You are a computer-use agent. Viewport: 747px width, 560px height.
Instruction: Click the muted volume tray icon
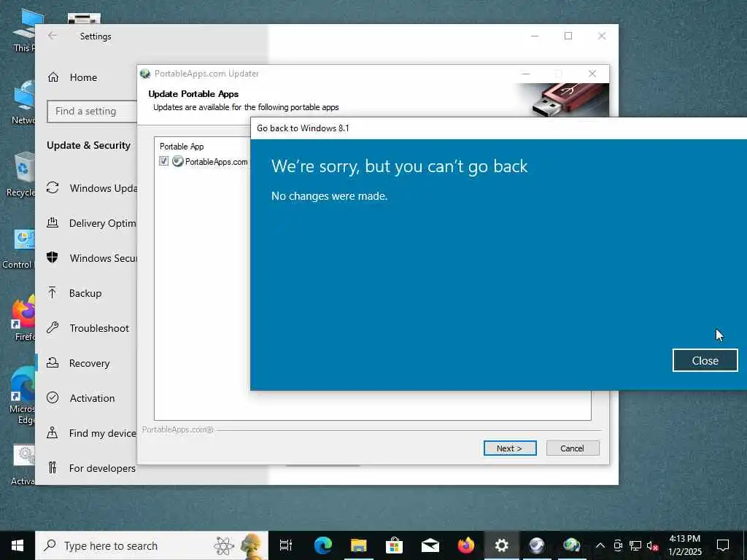[x=653, y=545]
